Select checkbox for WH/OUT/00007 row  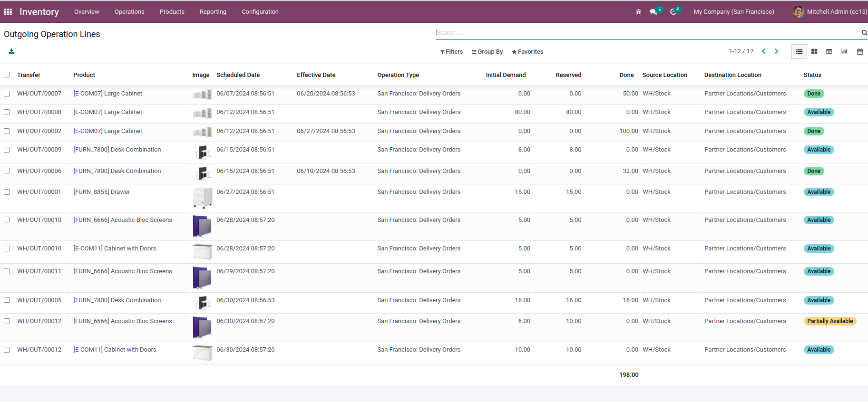(x=7, y=94)
